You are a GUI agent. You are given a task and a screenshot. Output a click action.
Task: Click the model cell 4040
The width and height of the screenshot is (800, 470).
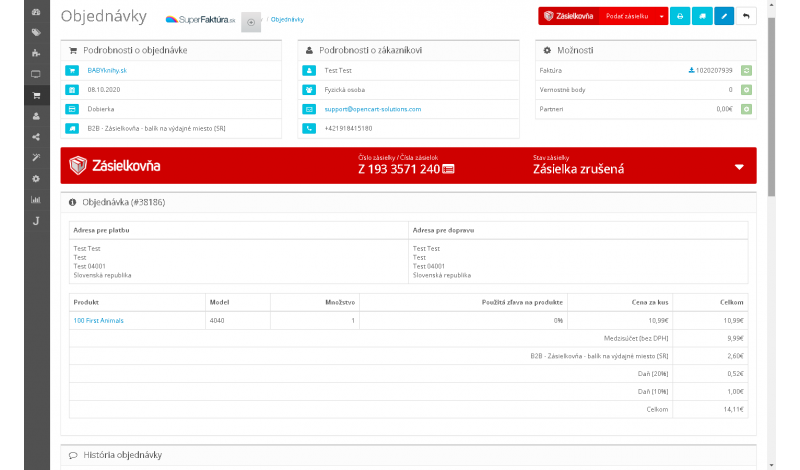pos(217,320)
